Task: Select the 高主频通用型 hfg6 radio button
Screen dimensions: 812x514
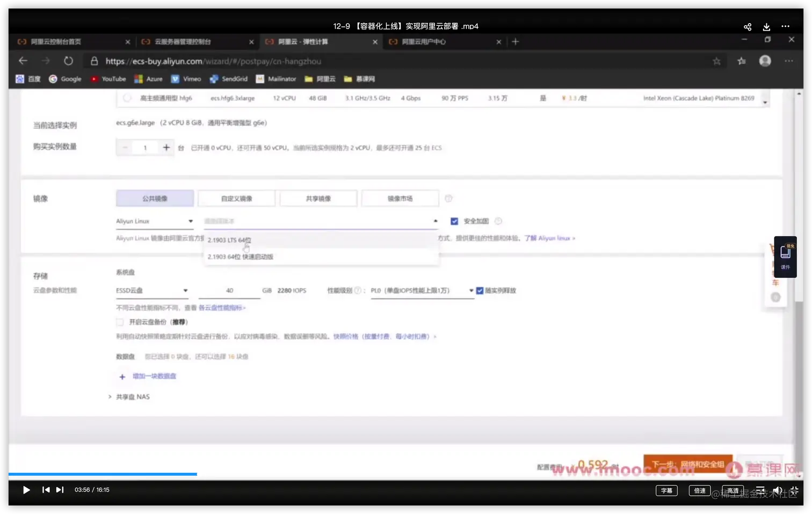Action: coord(127,98)
